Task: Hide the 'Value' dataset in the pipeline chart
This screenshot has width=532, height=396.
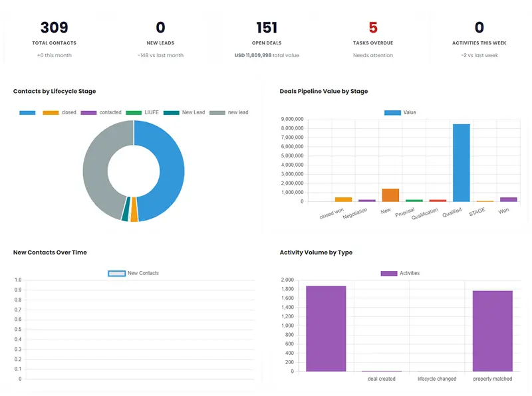Action: coord(400,112)
